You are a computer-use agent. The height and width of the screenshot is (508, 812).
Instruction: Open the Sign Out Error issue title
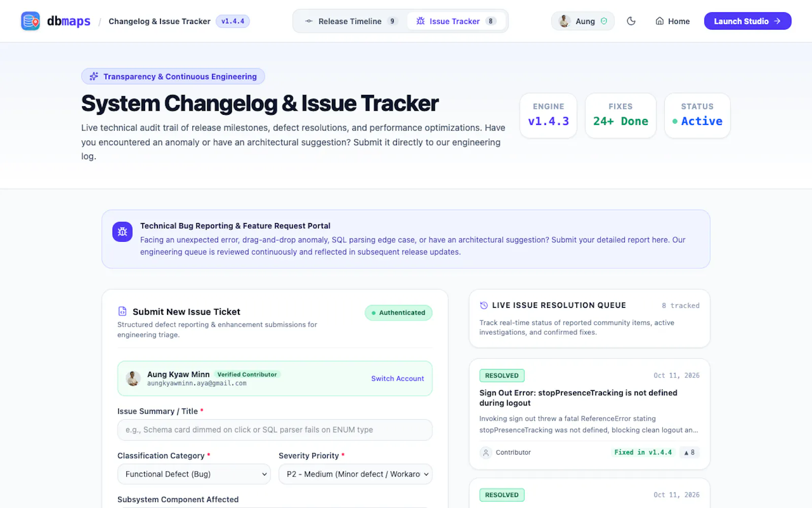578,398
